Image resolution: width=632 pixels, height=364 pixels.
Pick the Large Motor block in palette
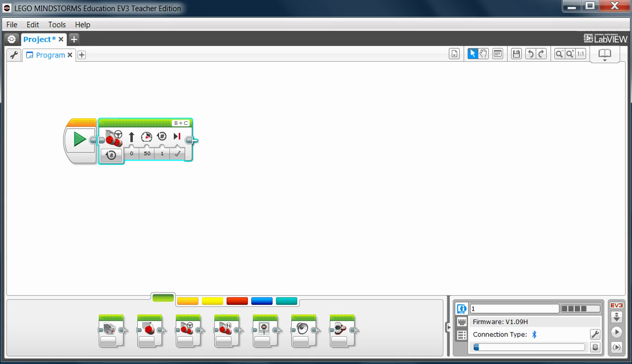click(x=150, y=331)
